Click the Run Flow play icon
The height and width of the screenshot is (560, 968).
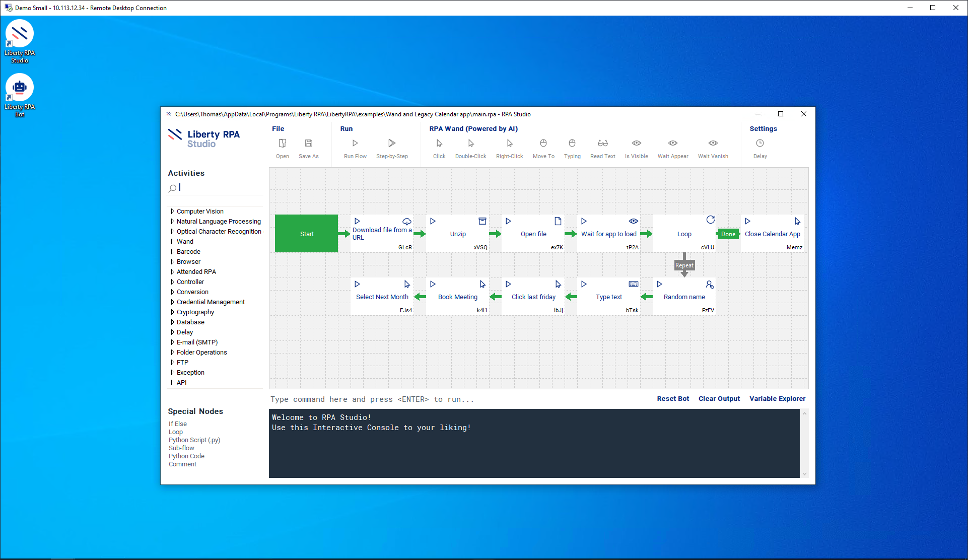[355, 144]
